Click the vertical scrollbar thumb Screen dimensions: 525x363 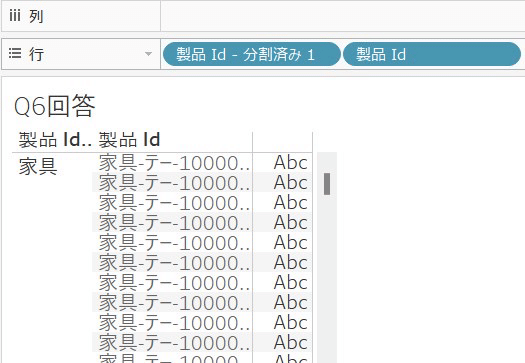point(327,184)
